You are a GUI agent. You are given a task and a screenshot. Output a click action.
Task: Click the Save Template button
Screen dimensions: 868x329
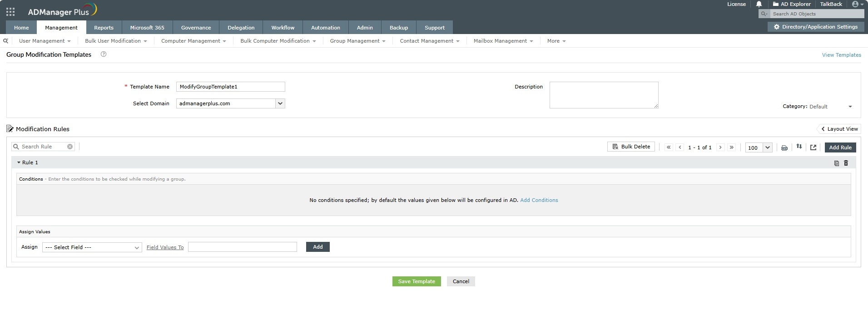pyautogui.click(x=417, y=281)
